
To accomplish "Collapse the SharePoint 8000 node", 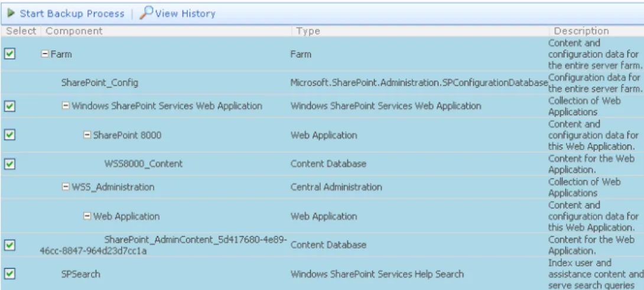I will point(87,134).
